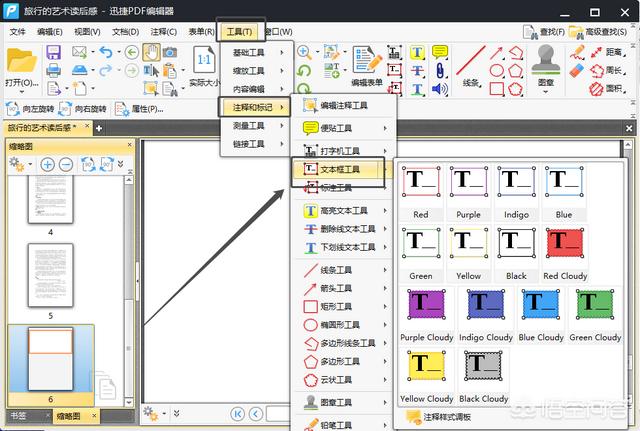The image size is (640, 431).
Task: Click the Save floppy disk icon
Action: click(x=53, y=53)
